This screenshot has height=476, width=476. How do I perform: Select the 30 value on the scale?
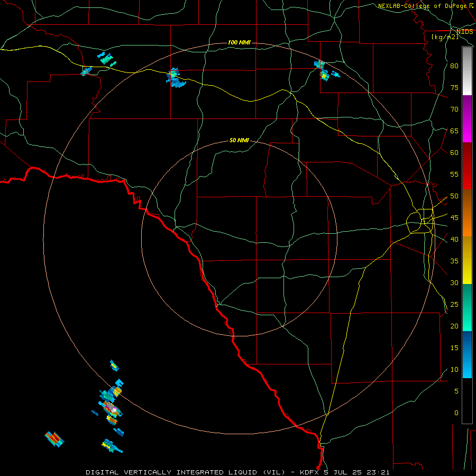tap(454, 282)
